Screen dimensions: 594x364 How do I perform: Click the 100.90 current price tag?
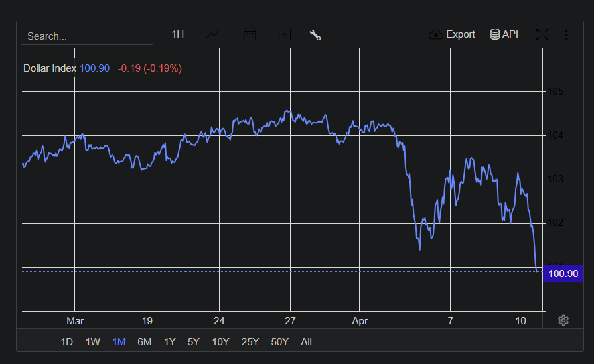click(x=563, y=274)
